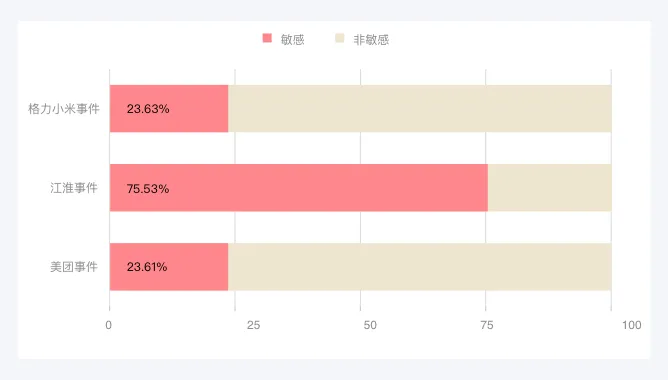The width and height of the screenshot is (668, 380).
Task: Click the 25 tick on x-axis
Action: (x=253, y=325)
